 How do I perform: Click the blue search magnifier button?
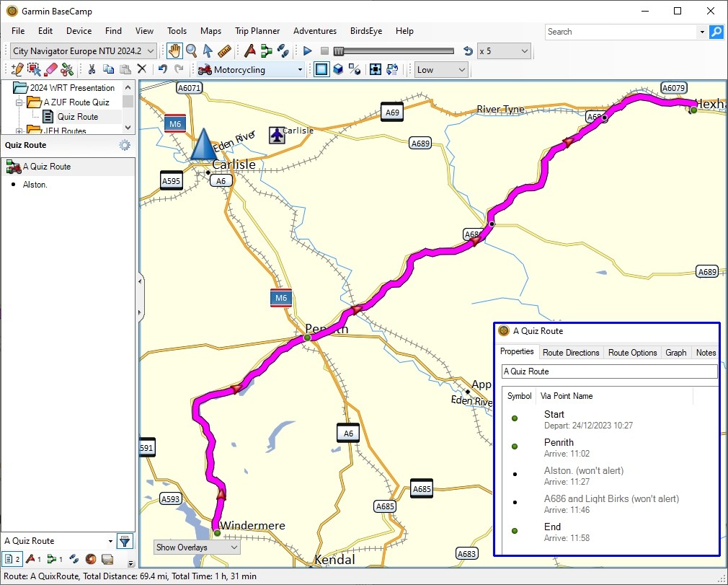tap(716, 32)
